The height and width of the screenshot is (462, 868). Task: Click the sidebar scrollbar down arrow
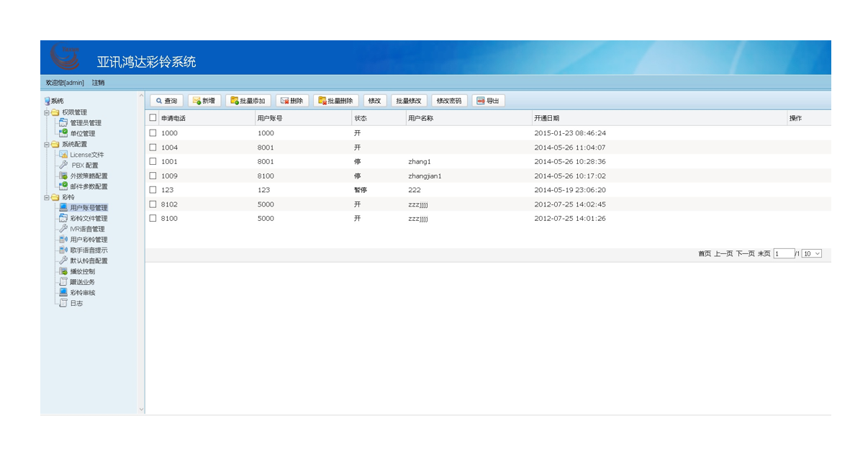coord(141,409)
